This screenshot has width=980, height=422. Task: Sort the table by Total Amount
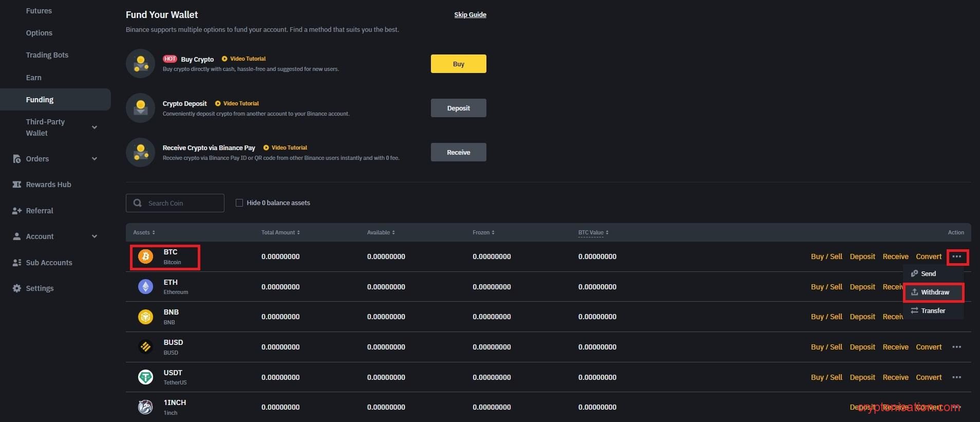pyautogui.click(x=280, y=232)
